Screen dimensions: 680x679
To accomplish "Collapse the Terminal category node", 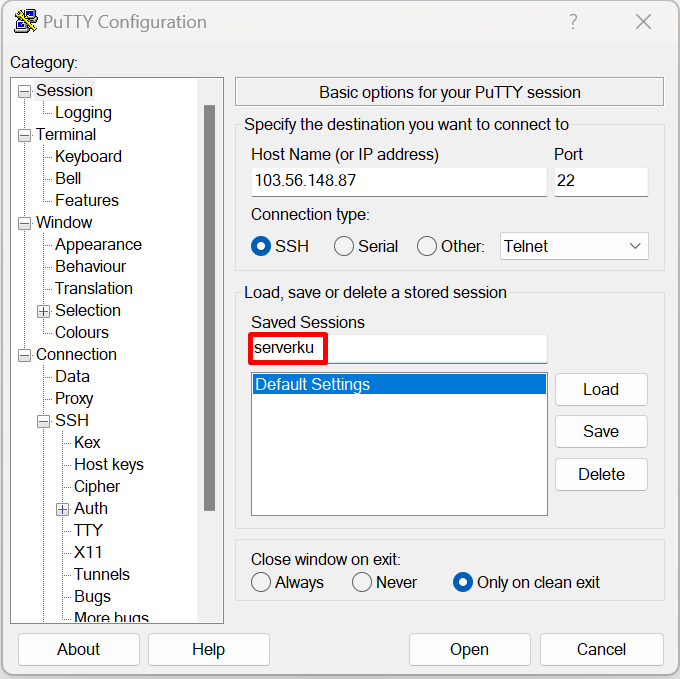I will click(24, 135).
